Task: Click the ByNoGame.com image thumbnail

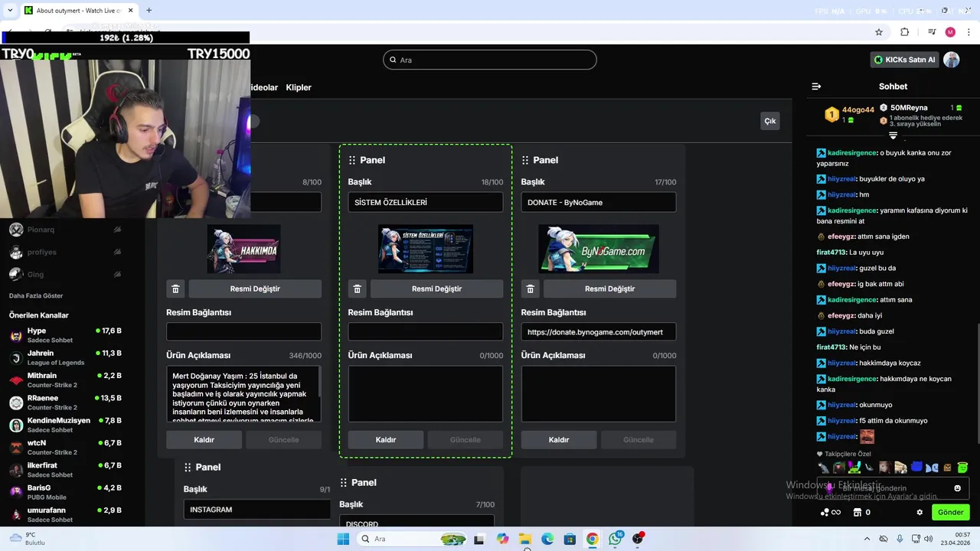Action: (599, 249)
